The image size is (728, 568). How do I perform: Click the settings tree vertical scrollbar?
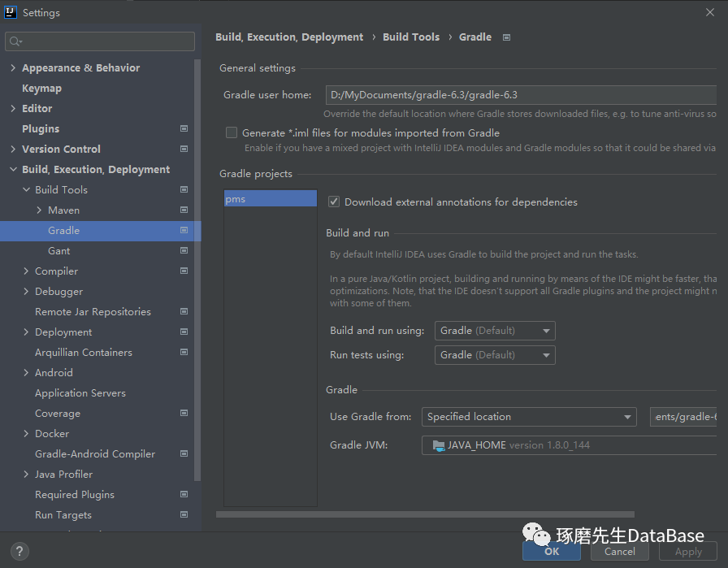click(197, 269)
